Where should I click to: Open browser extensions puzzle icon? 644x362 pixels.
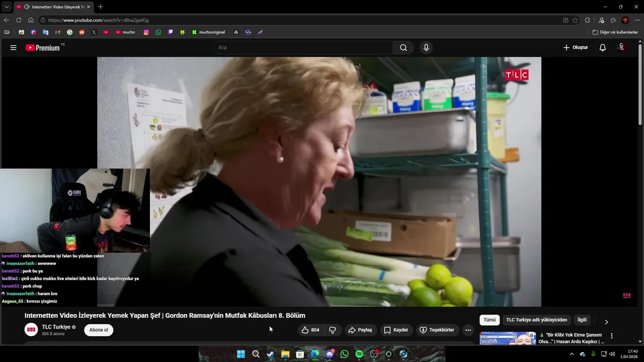click(587, 20)
